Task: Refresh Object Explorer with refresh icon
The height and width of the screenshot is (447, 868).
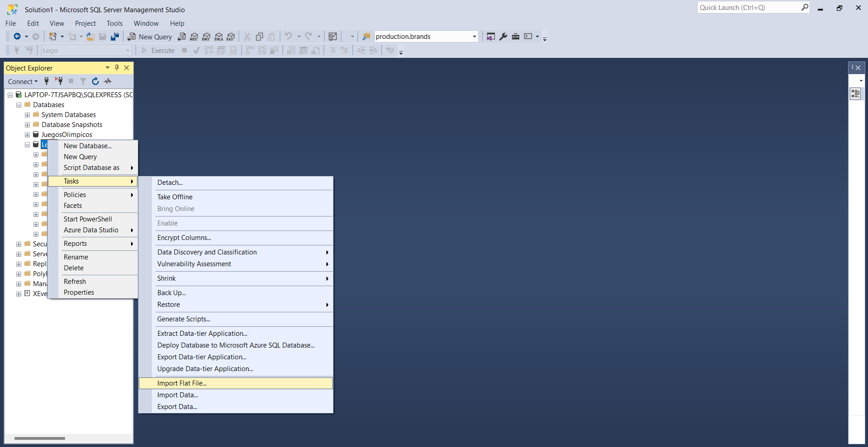Action: click(95, 81)
